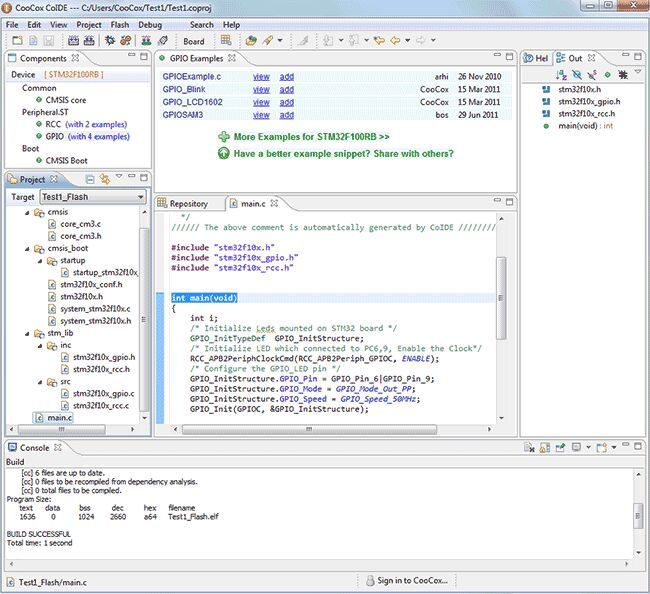
Task: Click the Open Console icon
Action: pyautogui.click(x=601, y=447)
